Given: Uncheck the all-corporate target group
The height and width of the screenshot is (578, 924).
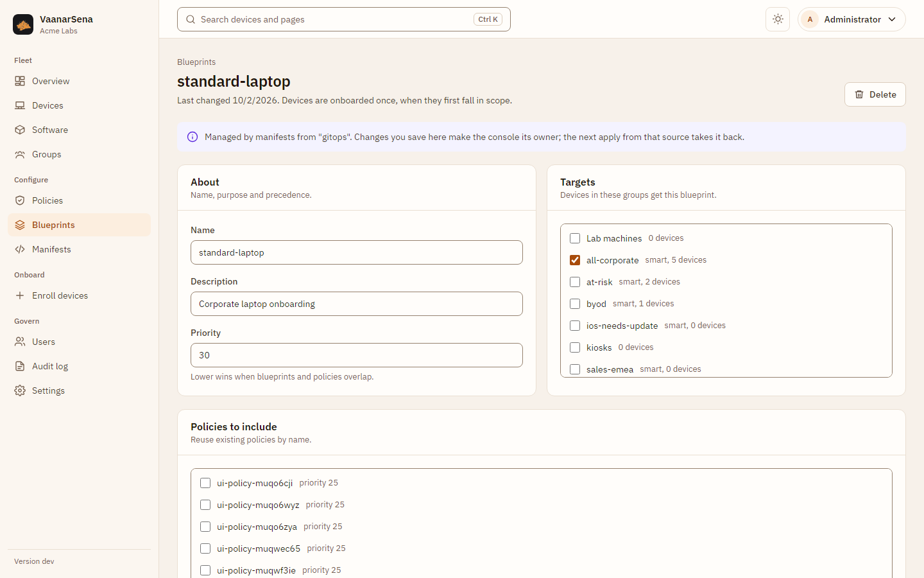Looking at the screenshot, I should pyautogui.click(x=575, y=260).
